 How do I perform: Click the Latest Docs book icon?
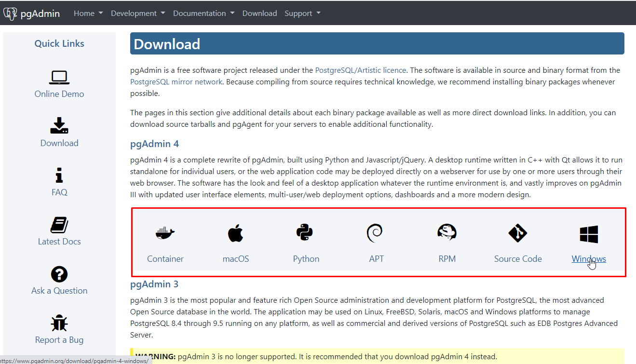(x=59, y=225)
